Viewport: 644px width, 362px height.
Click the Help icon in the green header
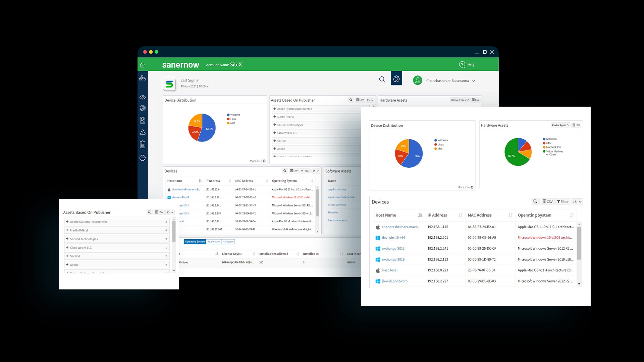(x=462, y=64)
